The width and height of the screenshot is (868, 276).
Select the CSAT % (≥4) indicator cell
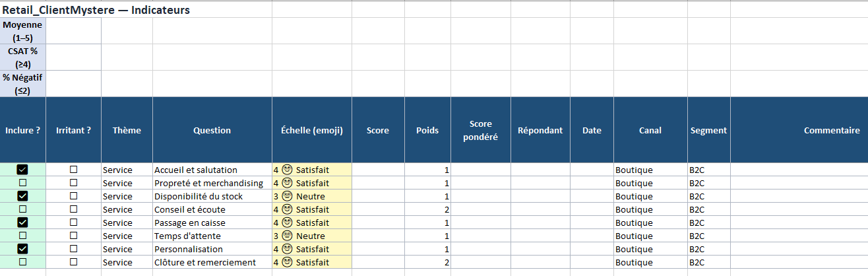pyautogui.click(x=22, y=57)
